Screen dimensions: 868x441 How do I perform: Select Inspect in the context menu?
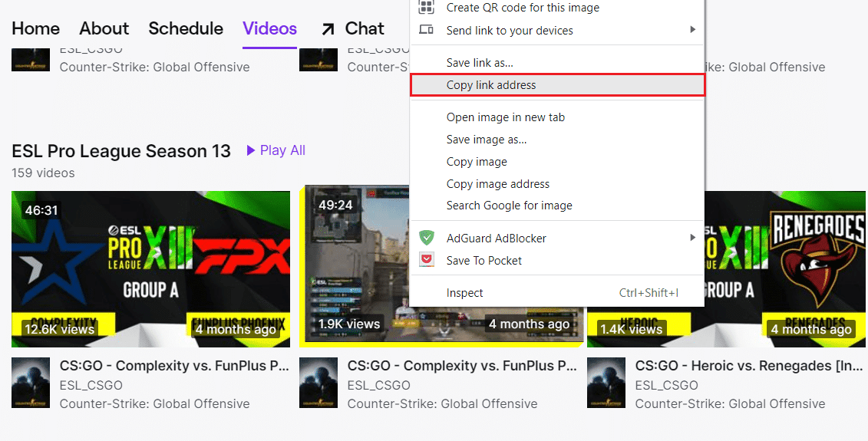point(557,293)
